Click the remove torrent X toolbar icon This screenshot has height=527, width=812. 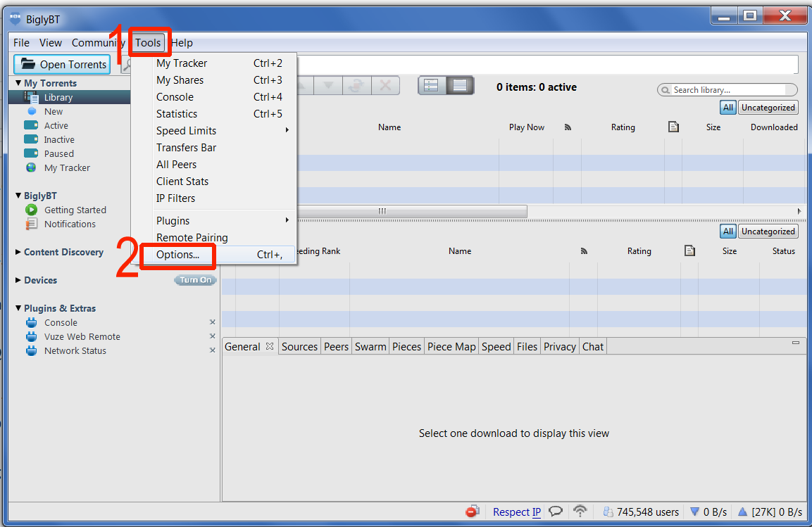pyautogui.click(x=385, y=85)
